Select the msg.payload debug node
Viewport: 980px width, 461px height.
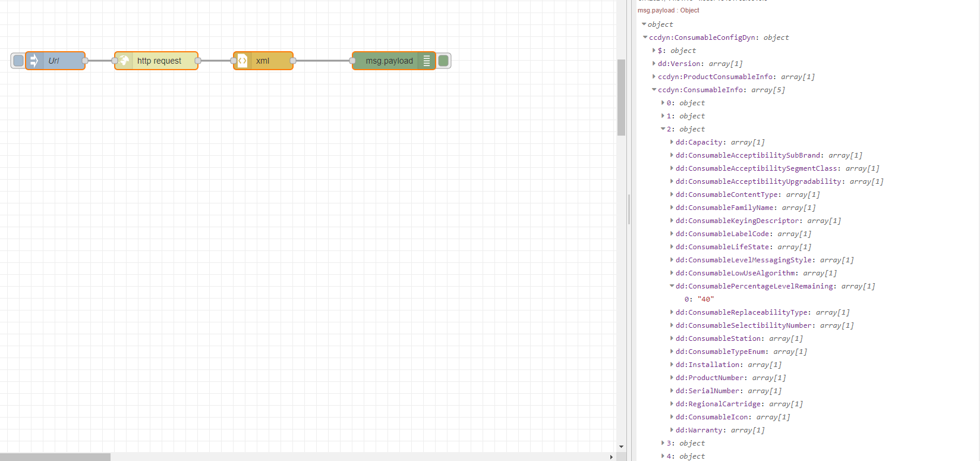coord(393,61)
